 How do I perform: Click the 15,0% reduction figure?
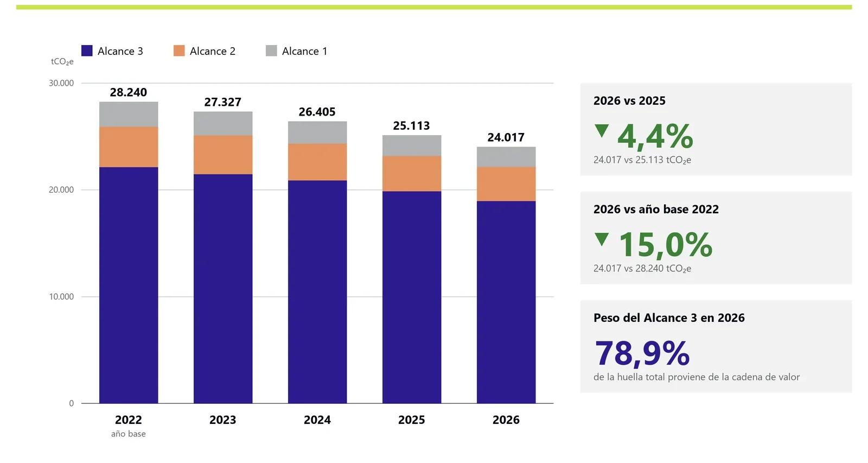coord(665,245)
